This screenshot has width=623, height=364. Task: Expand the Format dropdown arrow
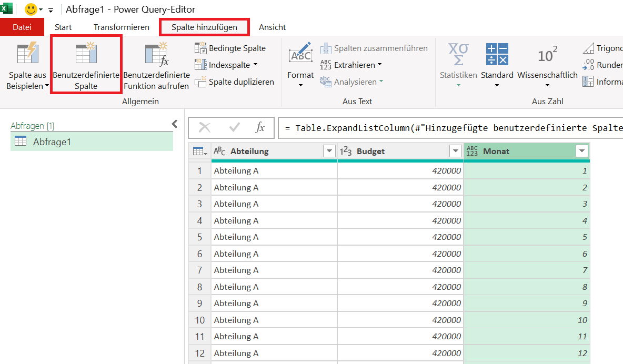[x=301, y=85]
